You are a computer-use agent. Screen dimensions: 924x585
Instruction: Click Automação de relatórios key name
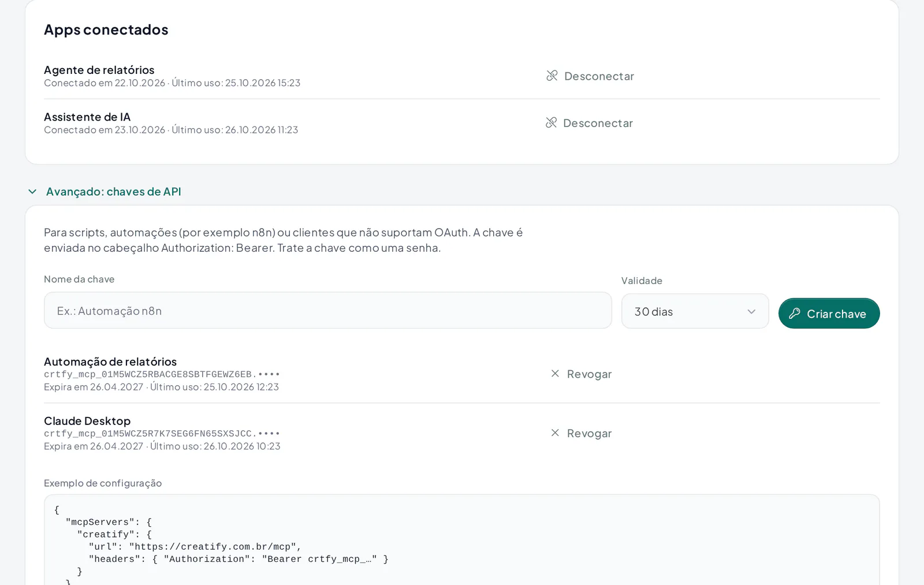click(110, 362)
